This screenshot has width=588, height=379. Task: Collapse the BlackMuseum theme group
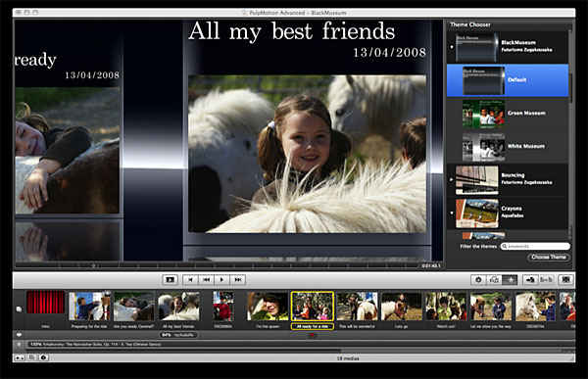point(452,47)
